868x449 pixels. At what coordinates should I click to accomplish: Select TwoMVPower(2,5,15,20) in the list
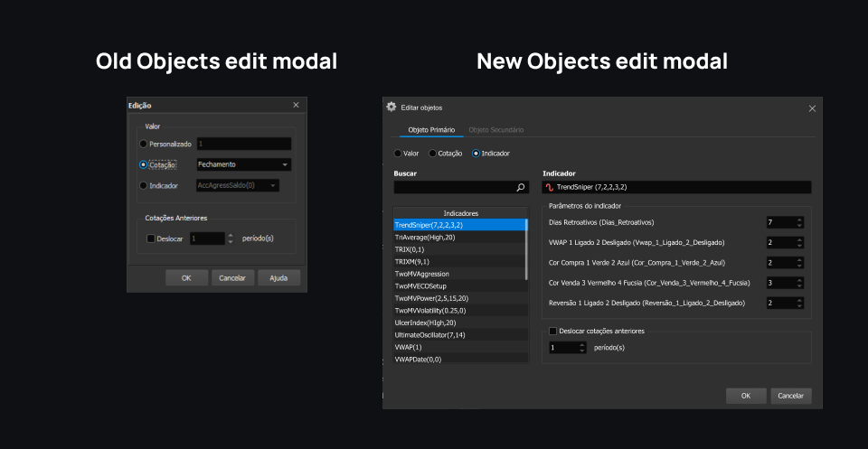[460, 298]
